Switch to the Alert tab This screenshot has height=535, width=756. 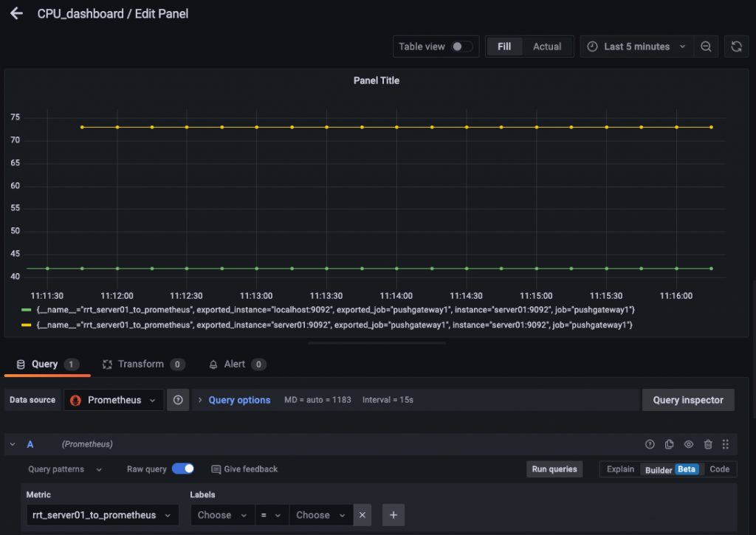point(236,365)
